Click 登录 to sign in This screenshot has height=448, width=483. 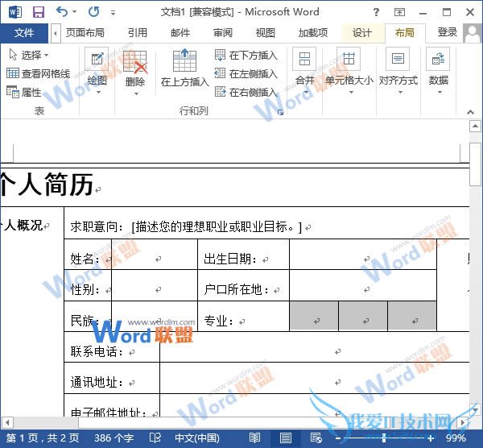(x=448, y=32)
